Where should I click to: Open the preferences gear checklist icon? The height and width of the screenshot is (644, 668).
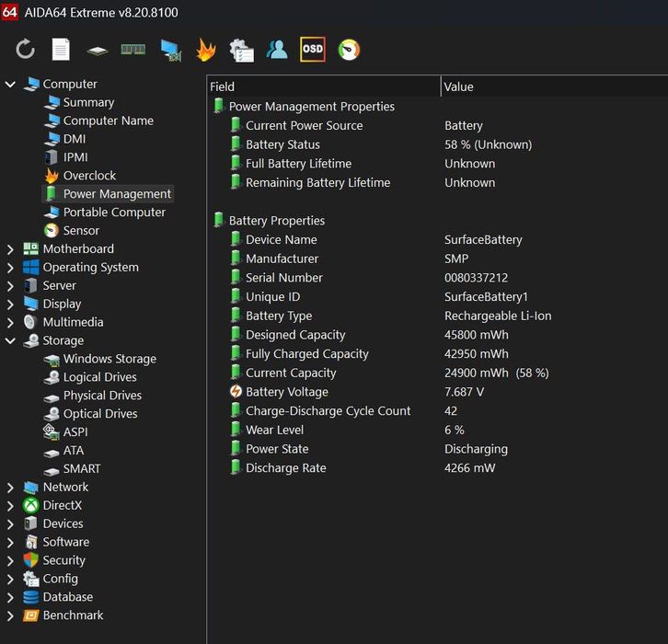[241, 50]
